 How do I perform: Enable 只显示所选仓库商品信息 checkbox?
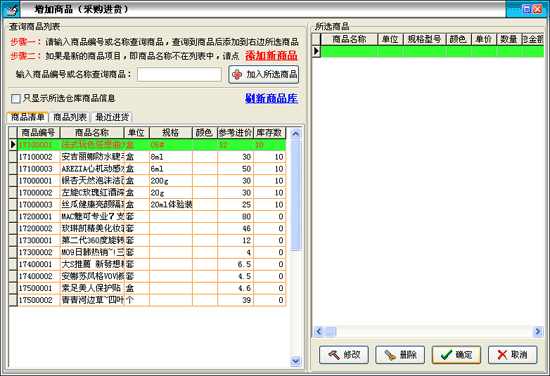point(15,99)
